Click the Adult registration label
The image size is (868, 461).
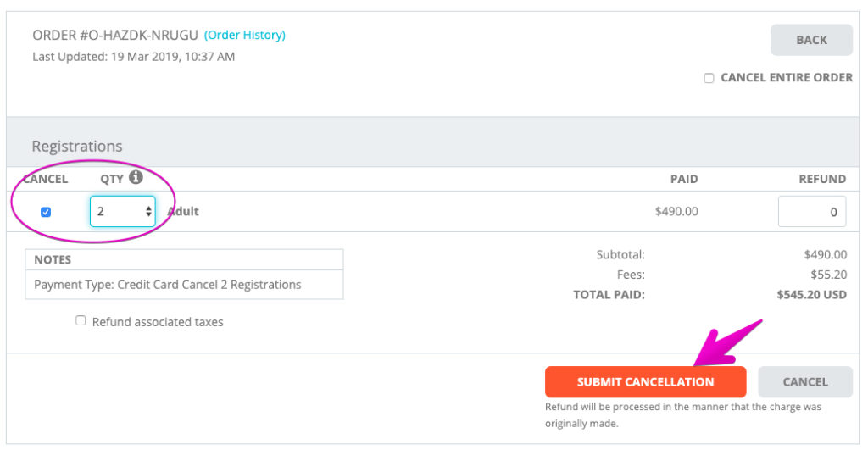pyautogui.click(x=183, y=211)
